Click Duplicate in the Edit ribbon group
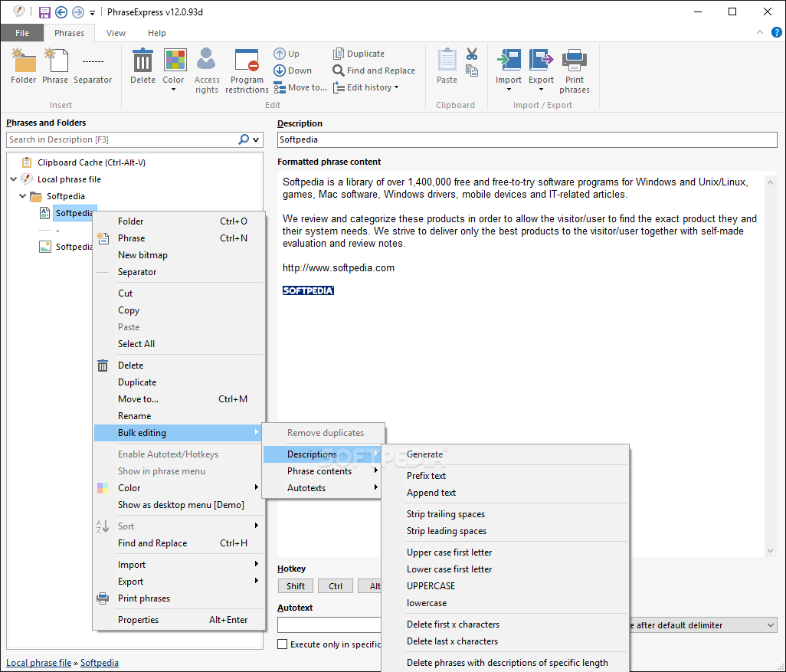 tap(359, 54)
